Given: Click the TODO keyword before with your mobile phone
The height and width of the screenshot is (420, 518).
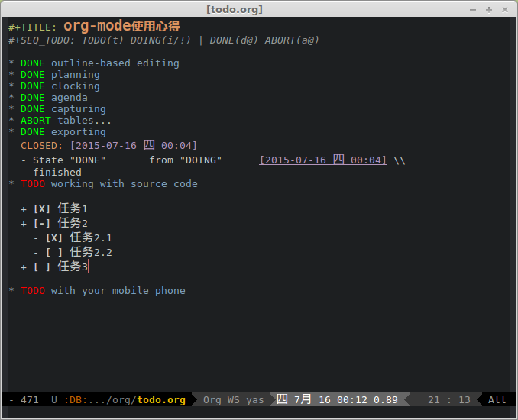Looking at the screenshot, I should pos(33,291).
